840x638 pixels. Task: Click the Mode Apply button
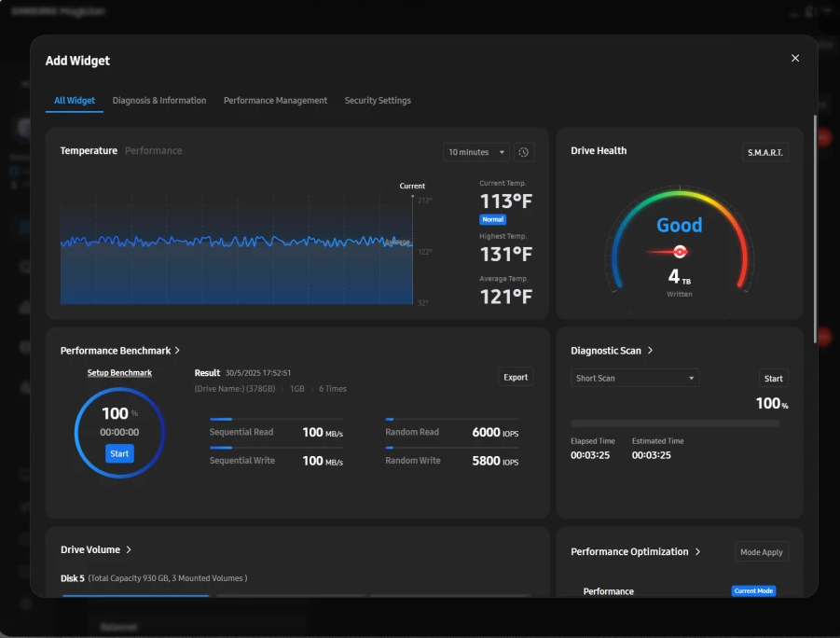(x=761, y=552)
